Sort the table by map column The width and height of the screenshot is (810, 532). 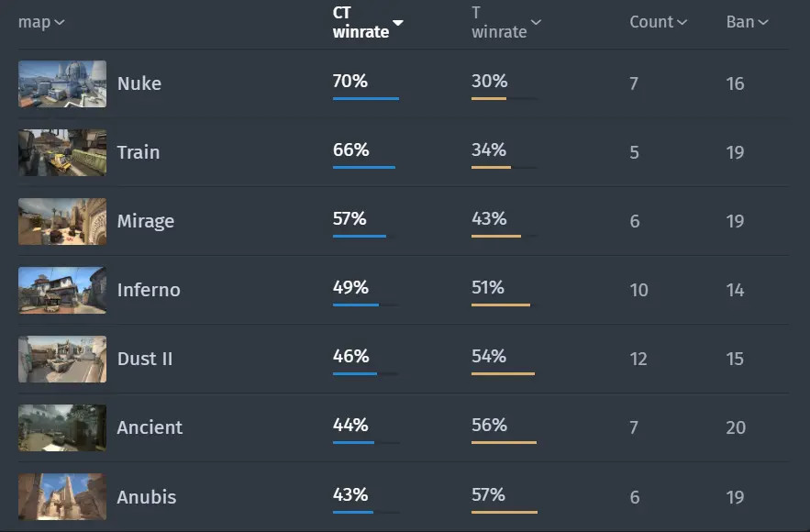coord(41,22)
